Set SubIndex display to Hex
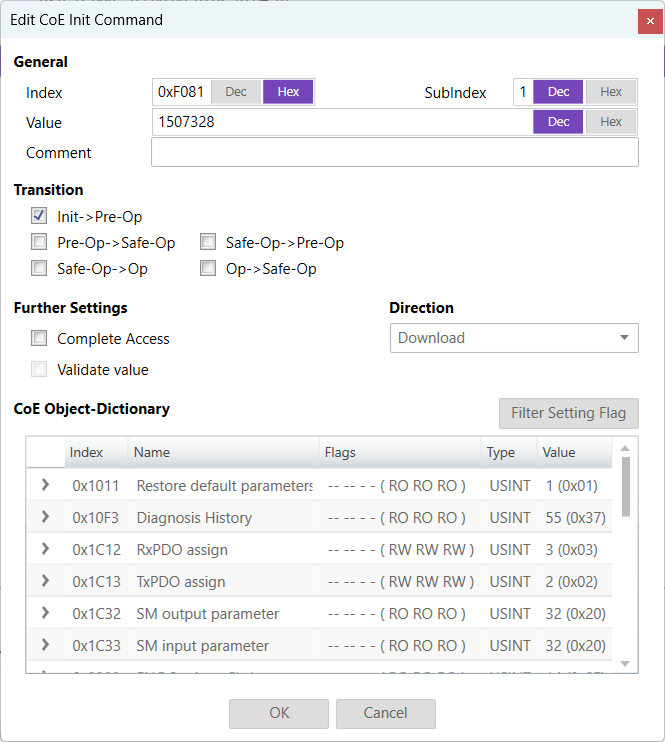The width and height of the screenshot is (665, 742). (611, 92)
